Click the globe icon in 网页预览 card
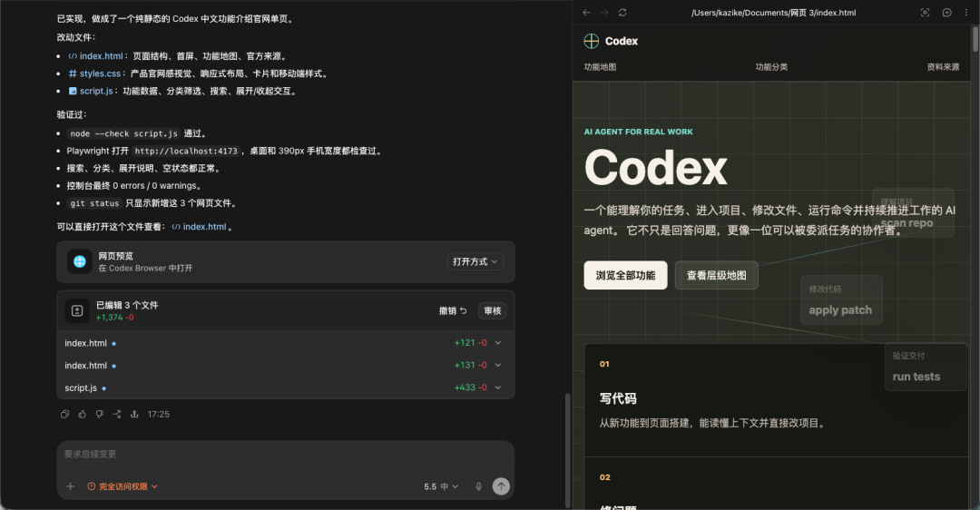Image resolution: width=980 pixels, height=510 pixels. point(80,262)
